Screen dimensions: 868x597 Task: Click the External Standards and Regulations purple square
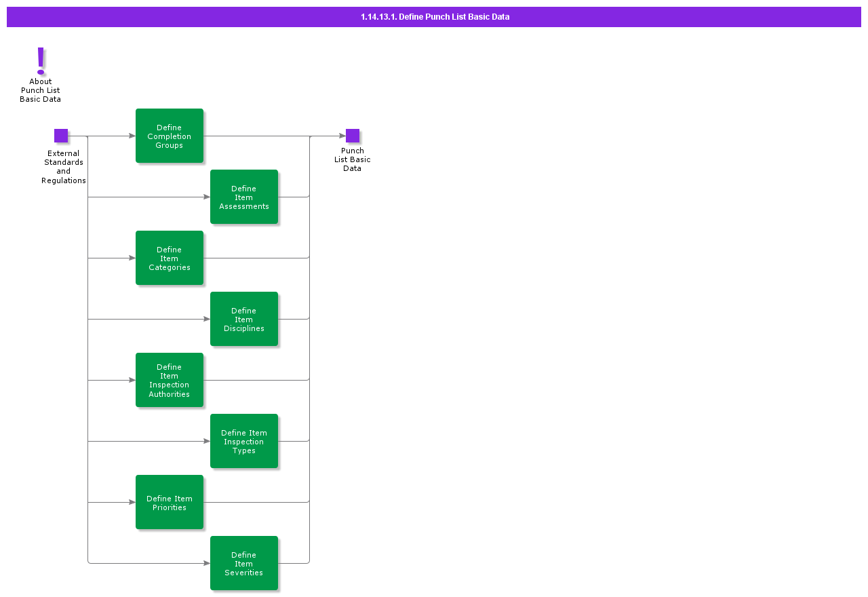click(x=61, y=136)
